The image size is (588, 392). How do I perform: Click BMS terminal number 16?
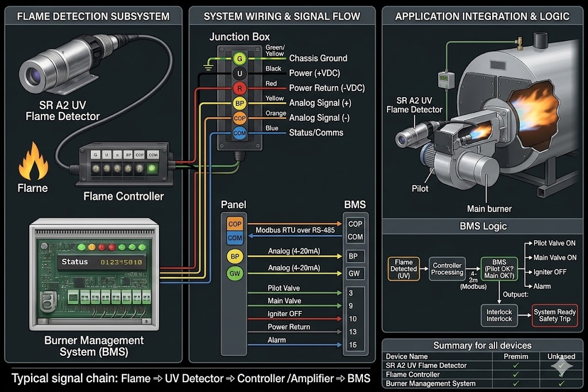click(353, 345)
